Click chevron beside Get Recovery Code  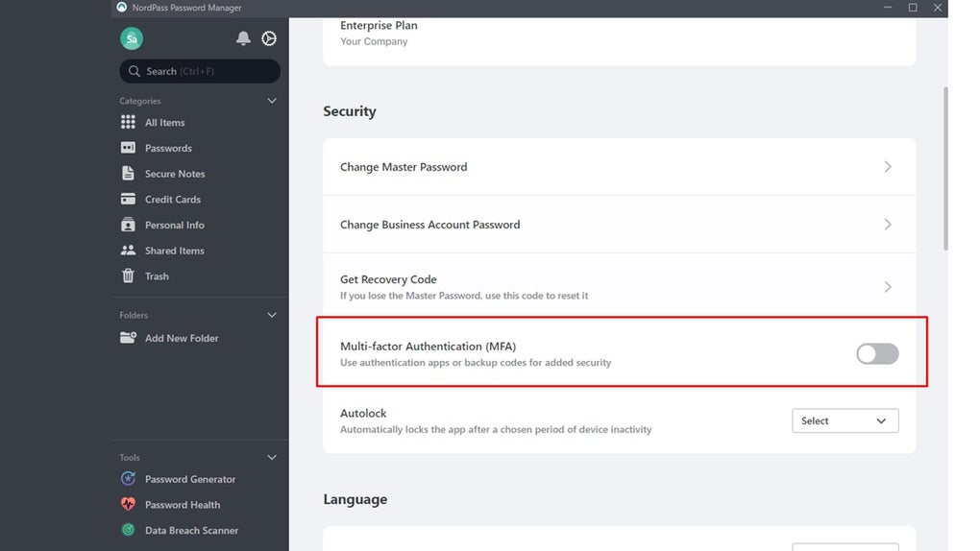coord(888,287)
